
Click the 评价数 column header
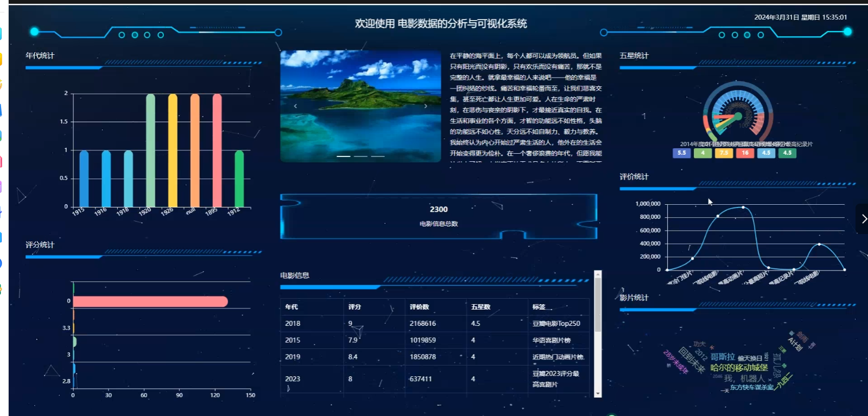pyautogui.click(x=419, y=307)
